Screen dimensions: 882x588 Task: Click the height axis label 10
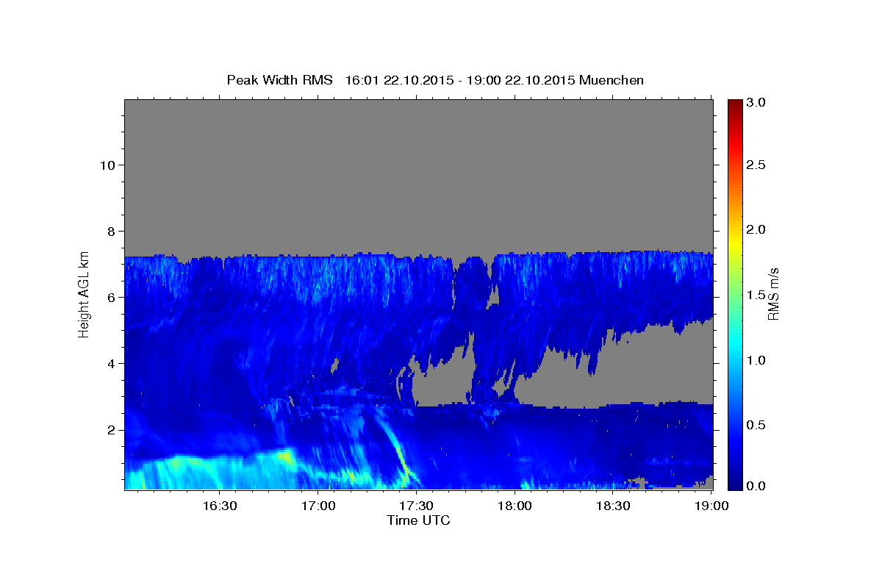pyautogui.click(x=107, y=165)
